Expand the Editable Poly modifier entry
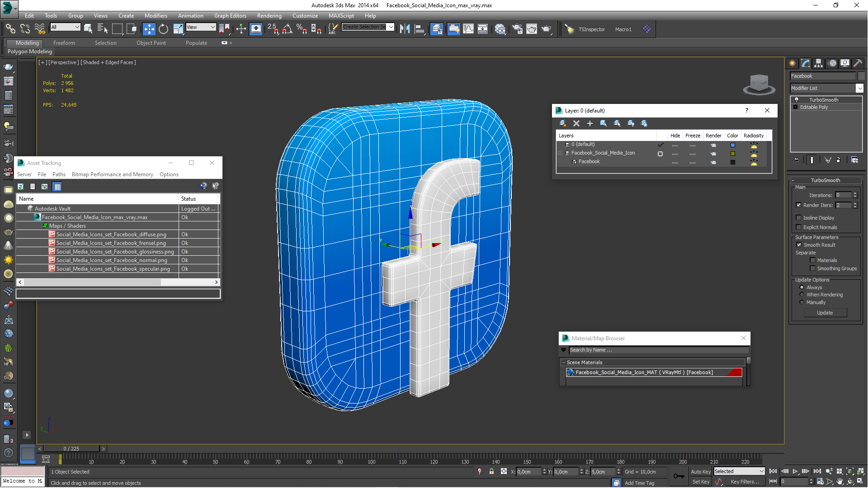The height and width of the screenshot is (488, 868). click(796, 107)
